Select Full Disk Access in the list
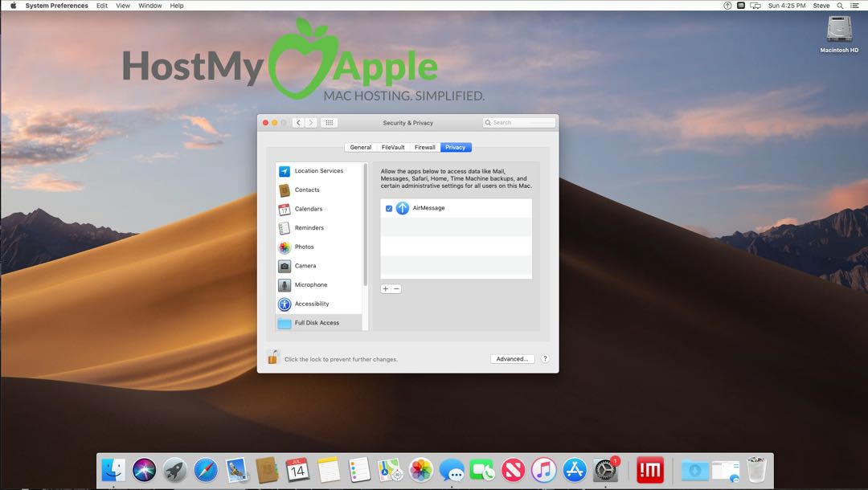Screen dimensions: 868x490 click(x=319, y=322)
